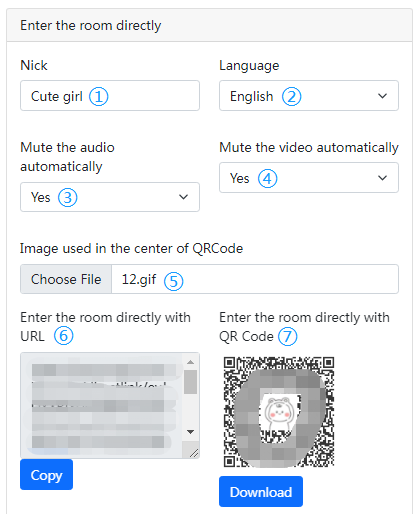420x514 pixels.
Task: Click the Nick text field with Cute girl
Action: (x=110, y=95)
